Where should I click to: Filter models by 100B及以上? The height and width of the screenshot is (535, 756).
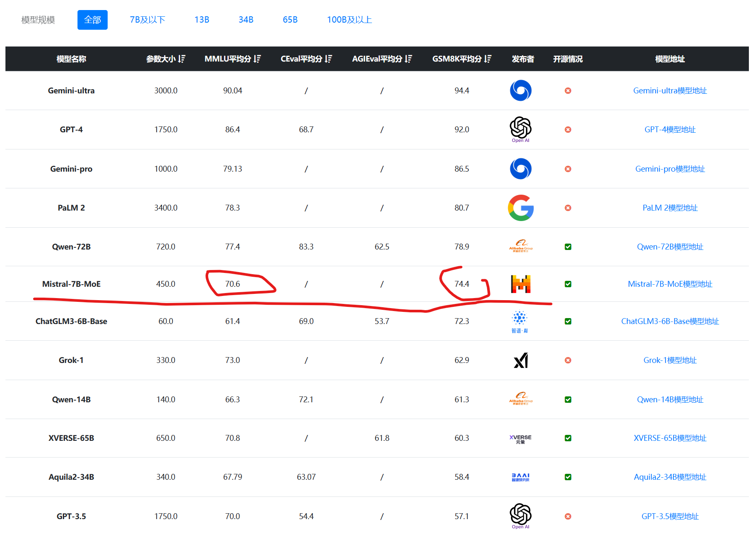point(349,20)
